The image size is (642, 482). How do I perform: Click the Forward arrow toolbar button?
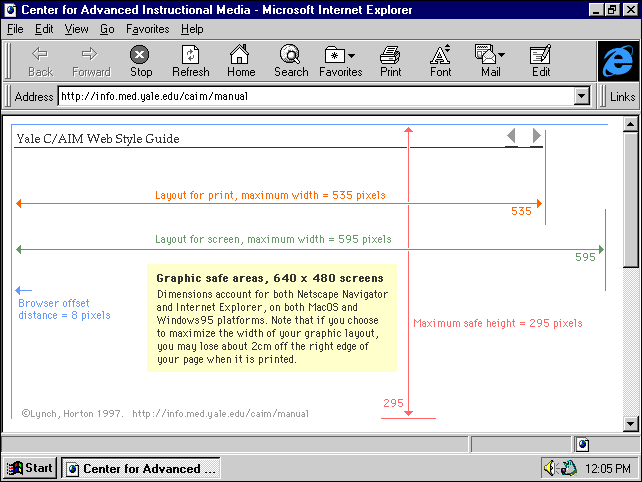click(x=91, y=61)
